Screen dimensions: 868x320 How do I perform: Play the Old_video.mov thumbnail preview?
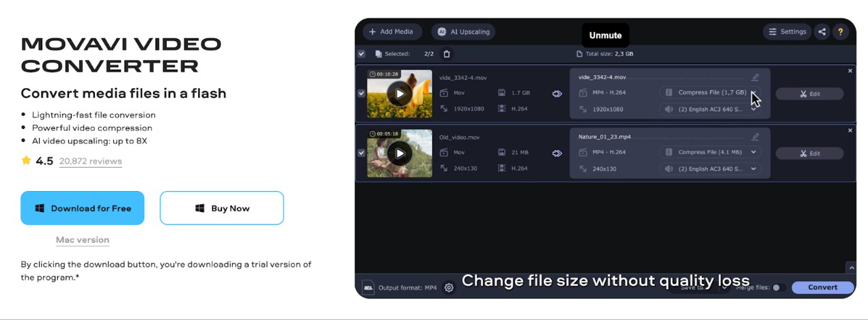point(400,153)
